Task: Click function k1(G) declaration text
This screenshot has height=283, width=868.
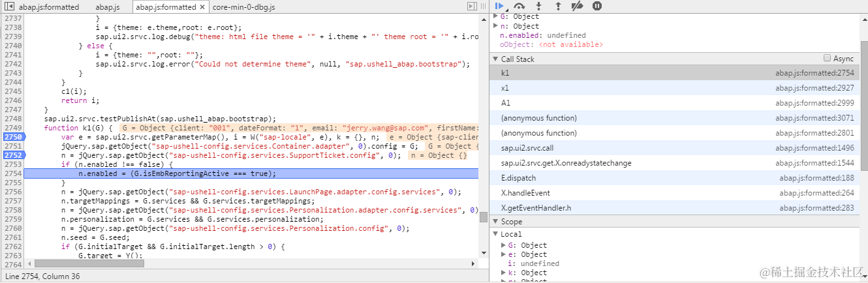Action: (x=79, y=128)
